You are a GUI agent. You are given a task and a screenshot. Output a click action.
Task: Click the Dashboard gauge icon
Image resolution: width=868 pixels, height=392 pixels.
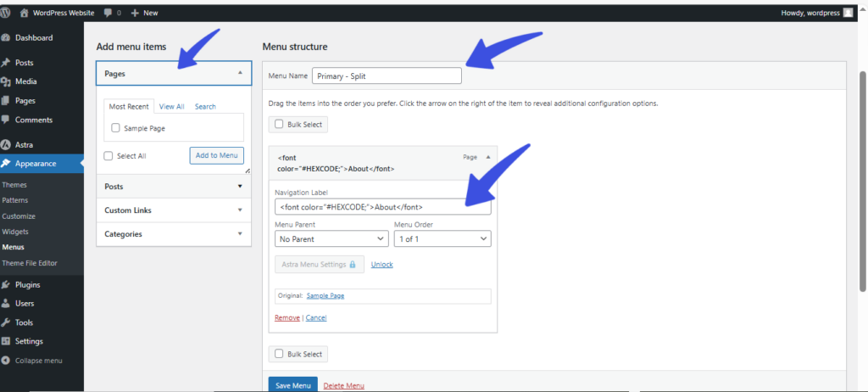pos(6,37)
